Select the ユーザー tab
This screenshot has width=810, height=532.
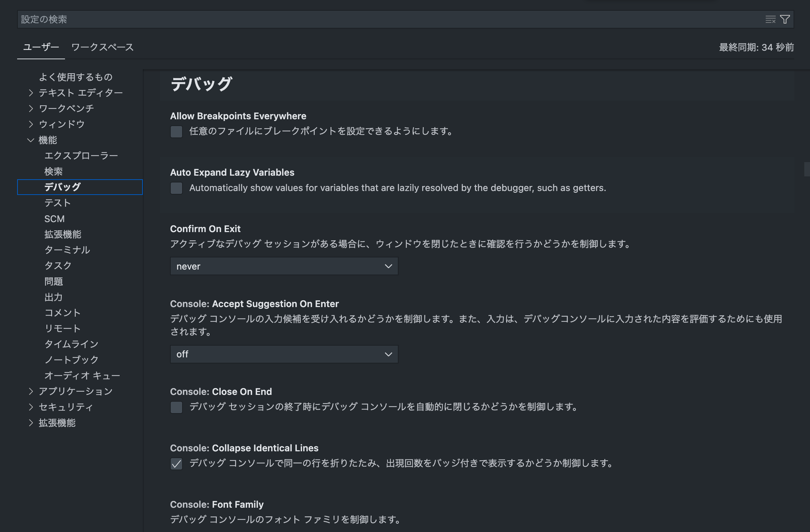point(40,47)
